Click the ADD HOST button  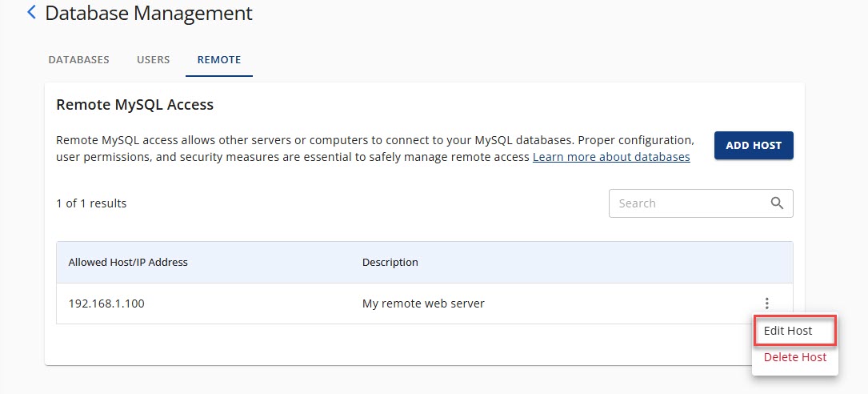pyautogui.click(x=754, y=146)
